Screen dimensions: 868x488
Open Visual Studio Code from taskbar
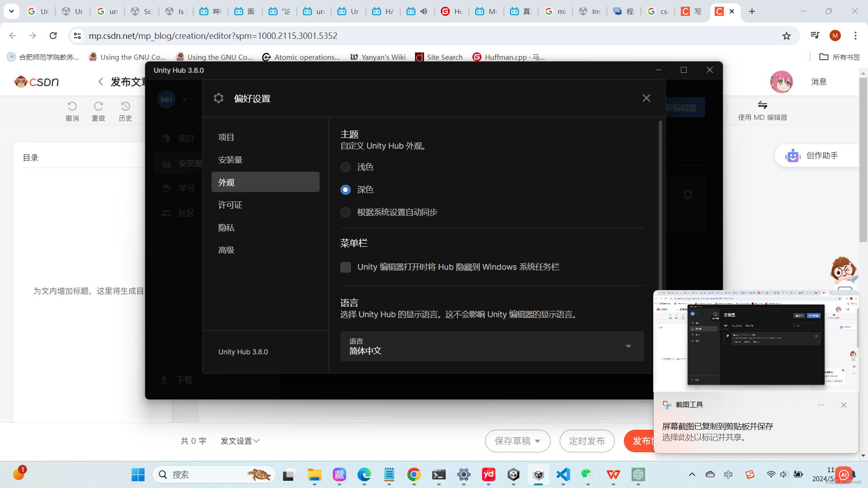(563, 474)
